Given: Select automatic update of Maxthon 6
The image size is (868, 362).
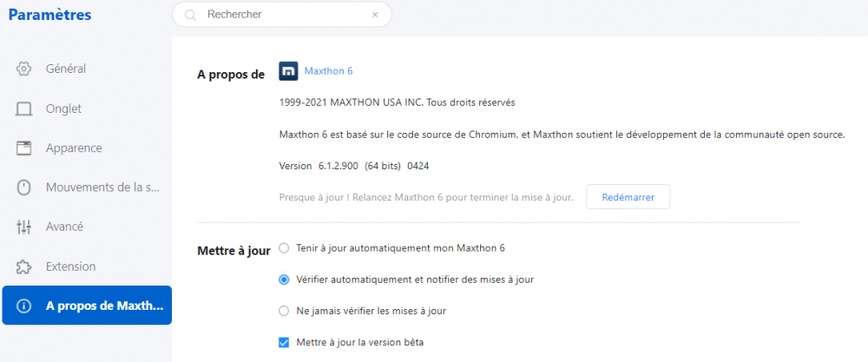Looking at the screenshot, I should pyautogui.click(x=284, y=248).
